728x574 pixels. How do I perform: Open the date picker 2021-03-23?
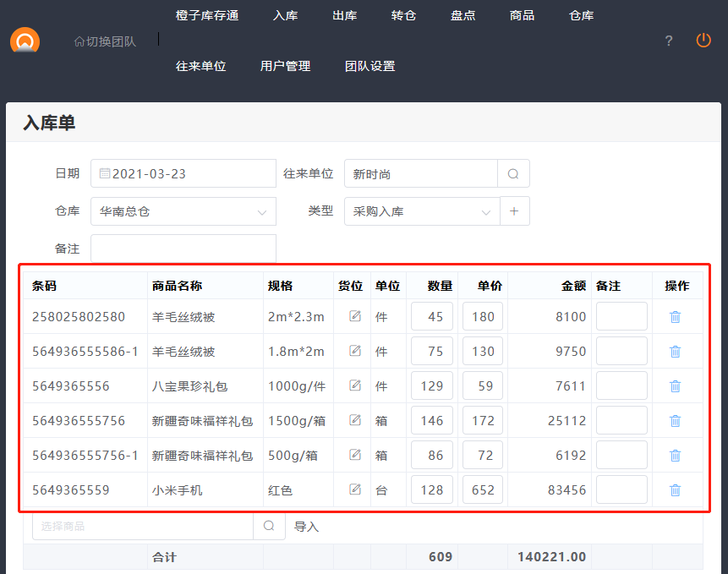point(183,173)
